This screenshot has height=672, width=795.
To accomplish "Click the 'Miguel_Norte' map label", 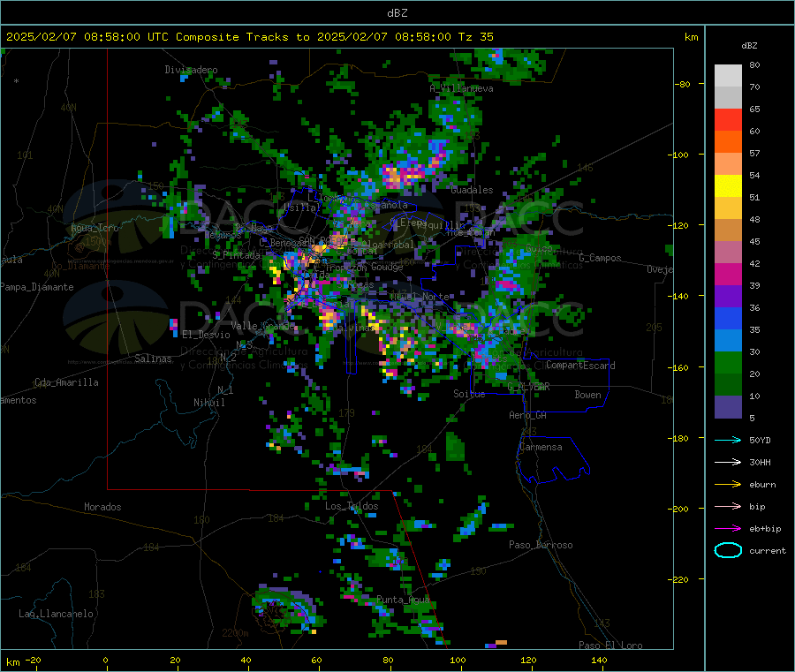I will [x=420, y=297].
